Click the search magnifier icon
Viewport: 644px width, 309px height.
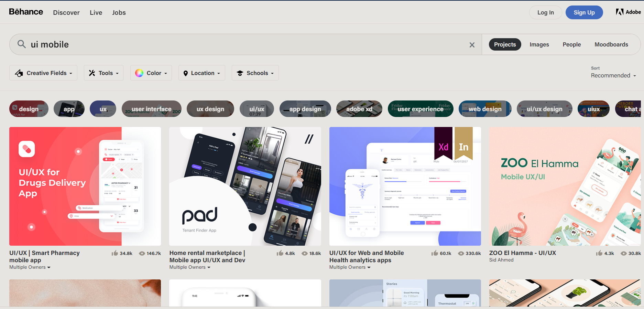pyautogui.click(x=22, y=44)
